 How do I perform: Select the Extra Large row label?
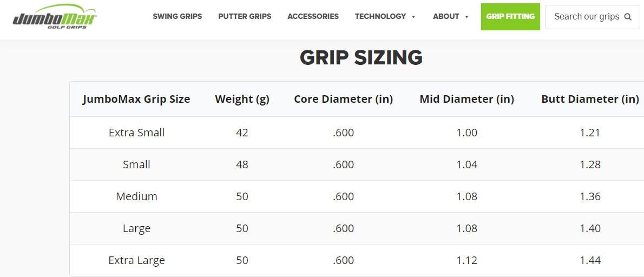click(x=137, y=260)
